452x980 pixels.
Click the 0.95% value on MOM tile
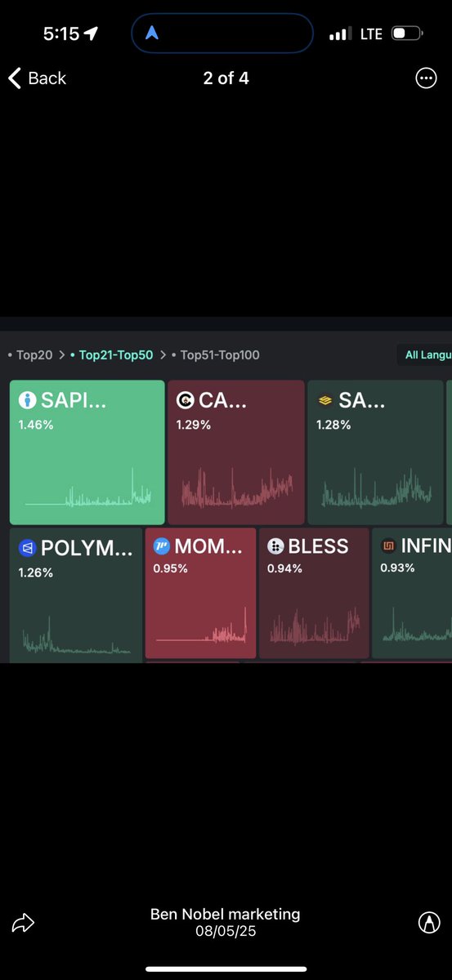(170, 568)
